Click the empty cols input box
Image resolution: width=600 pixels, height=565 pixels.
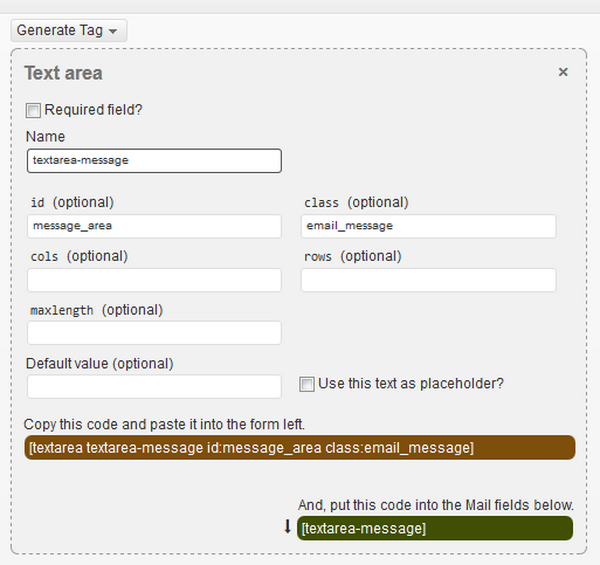[x=154, y=280]
